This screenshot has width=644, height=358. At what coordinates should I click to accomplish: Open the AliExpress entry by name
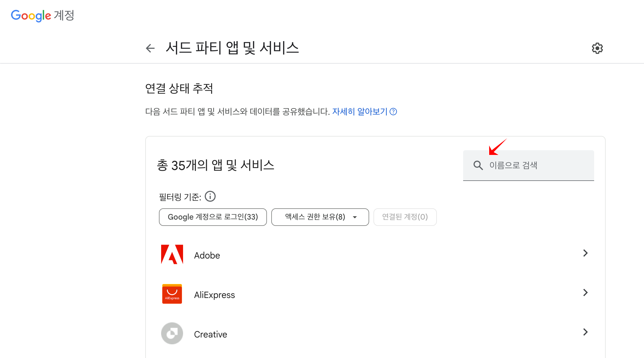[x=214, y=295]
